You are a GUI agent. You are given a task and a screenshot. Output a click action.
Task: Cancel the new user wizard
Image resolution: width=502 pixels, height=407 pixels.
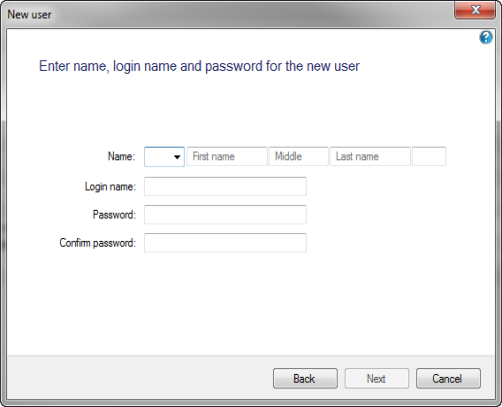[x=448, y=378]
